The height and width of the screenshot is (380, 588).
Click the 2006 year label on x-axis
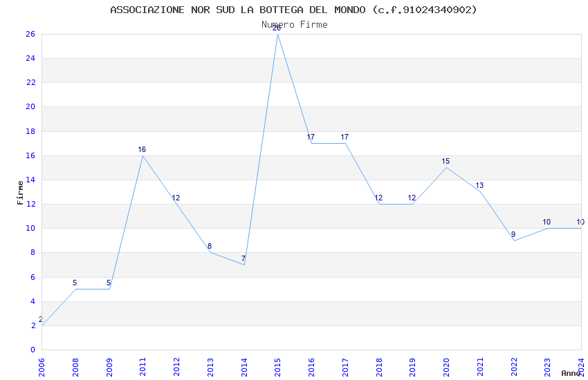[x=42, y=367]
